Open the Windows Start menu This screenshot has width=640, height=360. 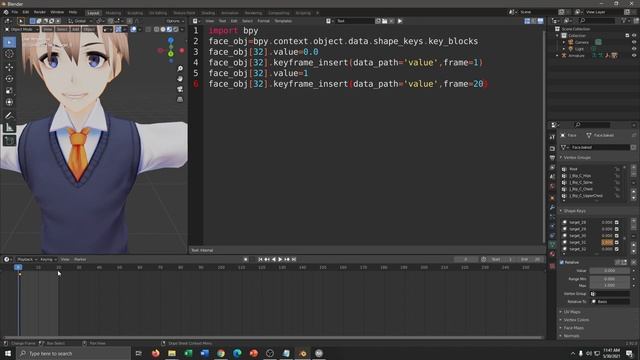[x=8, y=353]
